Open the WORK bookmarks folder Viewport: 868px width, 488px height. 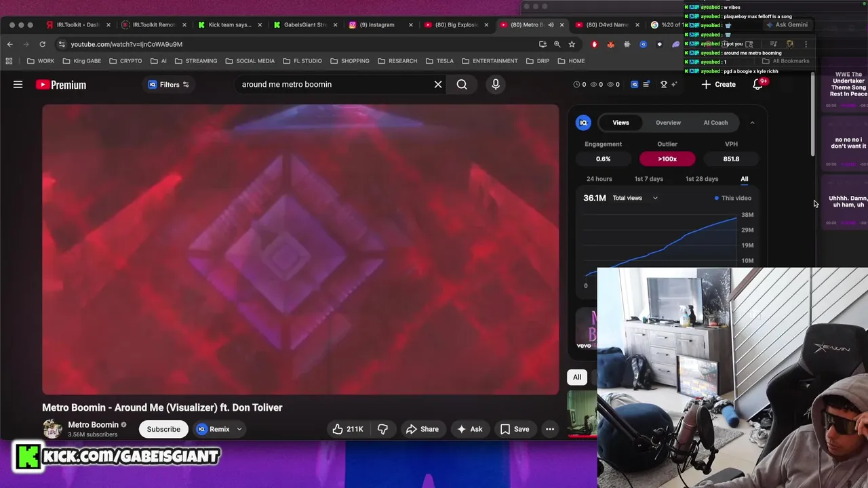point(41,61)
